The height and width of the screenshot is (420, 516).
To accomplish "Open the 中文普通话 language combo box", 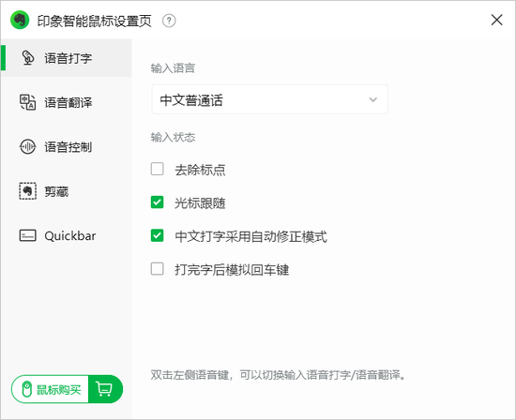I will (x=269, y=99).
